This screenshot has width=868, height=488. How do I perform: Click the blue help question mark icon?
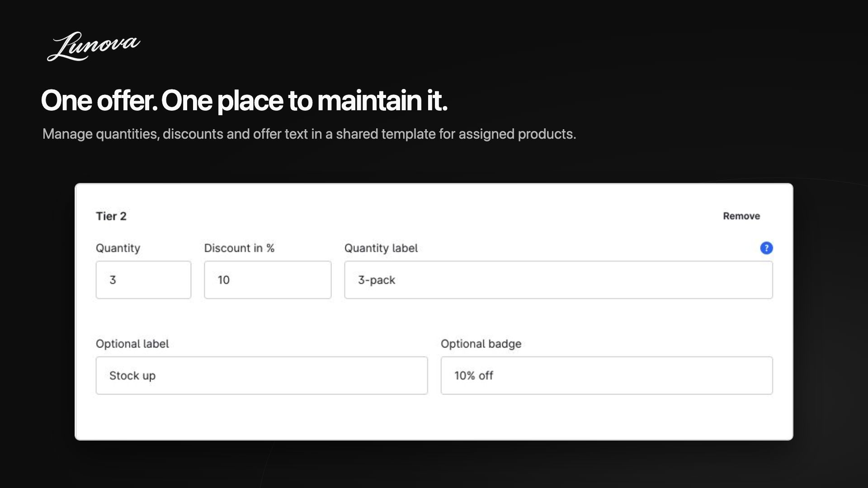click(x=766, y=248)
